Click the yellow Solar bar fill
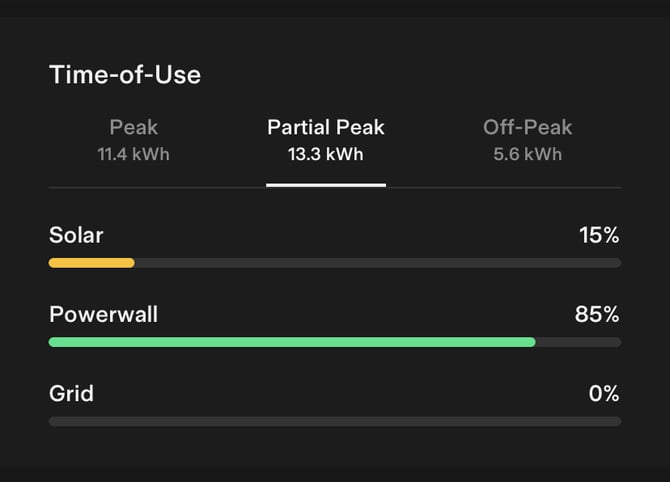Image resolution: width=670 pixels, height=482 pixels. point(91,263)
